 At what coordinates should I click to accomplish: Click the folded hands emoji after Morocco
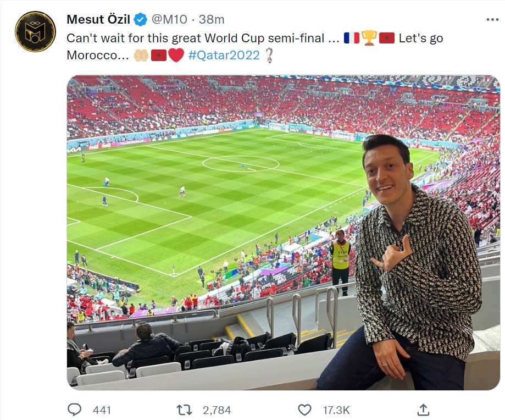click(141, 56)
